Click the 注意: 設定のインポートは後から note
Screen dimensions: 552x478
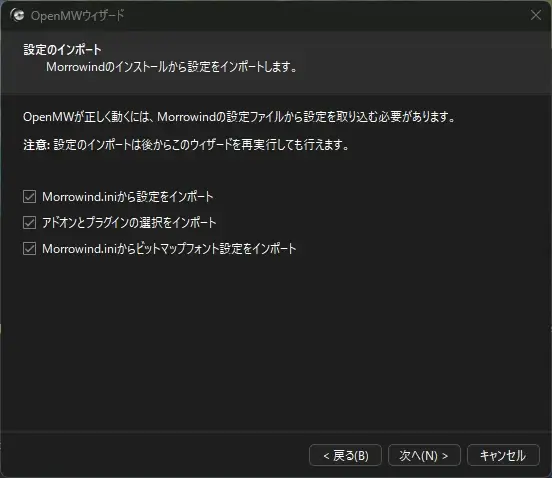tap(186, 145)
